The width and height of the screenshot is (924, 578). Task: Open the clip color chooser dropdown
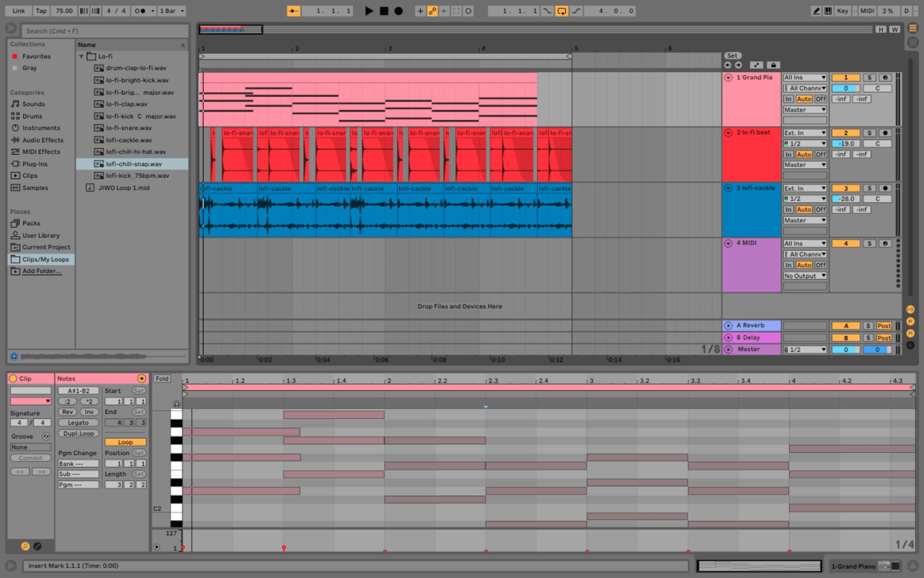(x=31, y=401)
